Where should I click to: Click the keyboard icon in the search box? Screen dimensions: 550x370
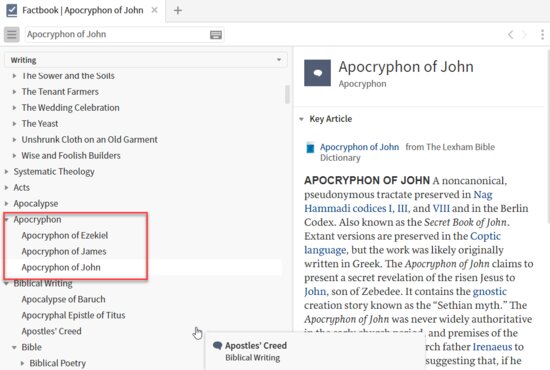tap(216, 34)
